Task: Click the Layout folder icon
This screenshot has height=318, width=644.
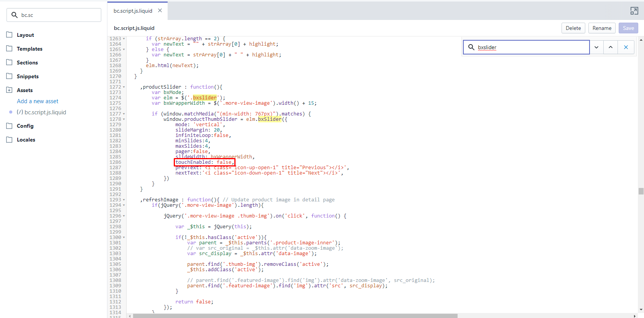Action: (x=9, y=35)
